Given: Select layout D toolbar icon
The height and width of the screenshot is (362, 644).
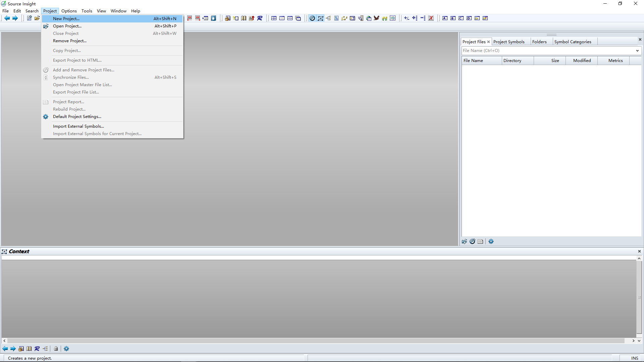Looking at the screenshot, I should [469, 18].
